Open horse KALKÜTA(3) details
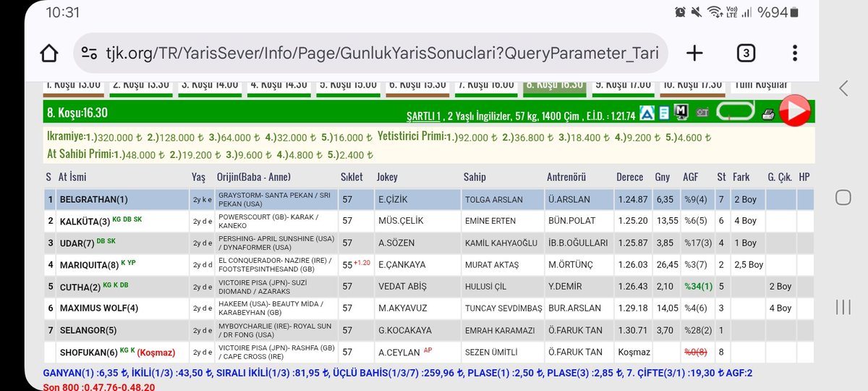Viewport: 868px width, 391px height. click(x=85, y=222)
